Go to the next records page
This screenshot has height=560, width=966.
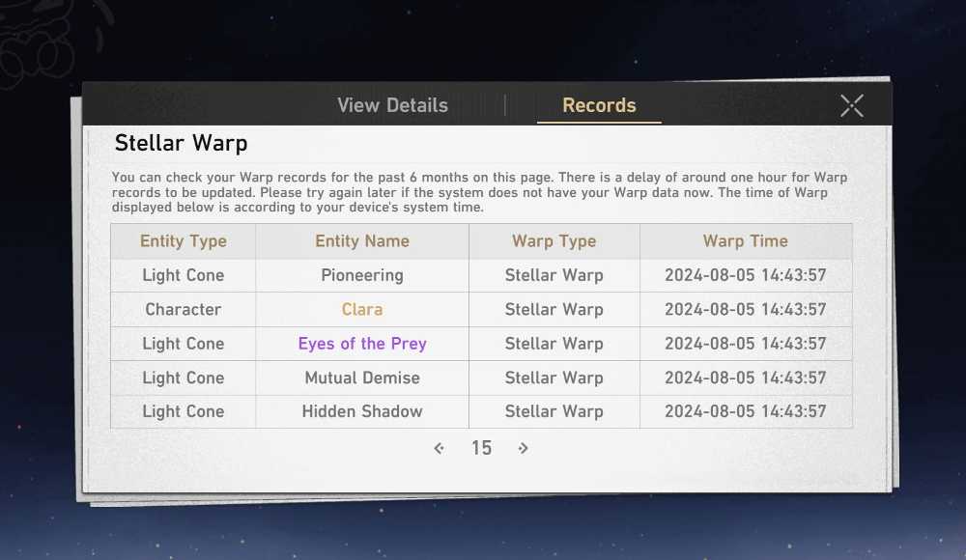[x=523, y=449]
